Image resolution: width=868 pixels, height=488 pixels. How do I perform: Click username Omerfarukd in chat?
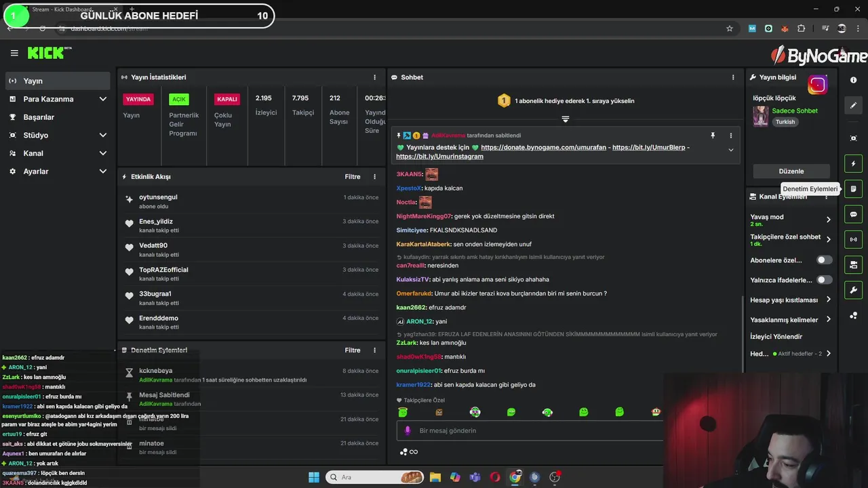414,293
